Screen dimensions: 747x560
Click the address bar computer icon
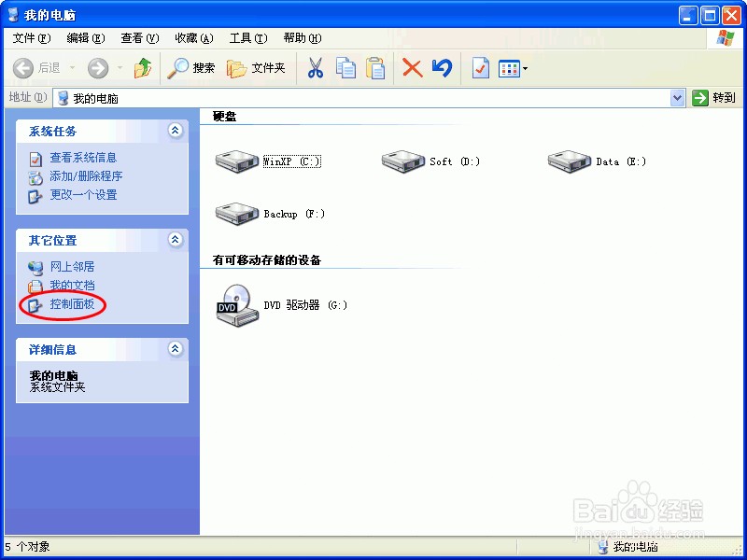(x=63, y=99)
